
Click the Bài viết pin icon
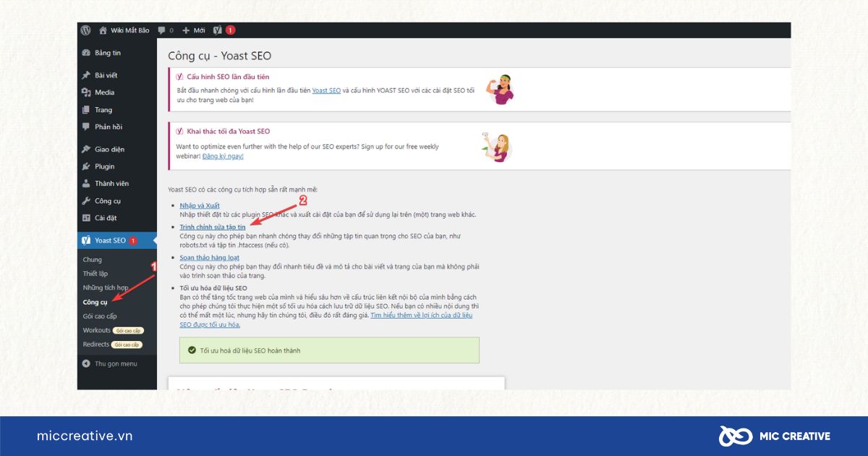pos(86,75)
